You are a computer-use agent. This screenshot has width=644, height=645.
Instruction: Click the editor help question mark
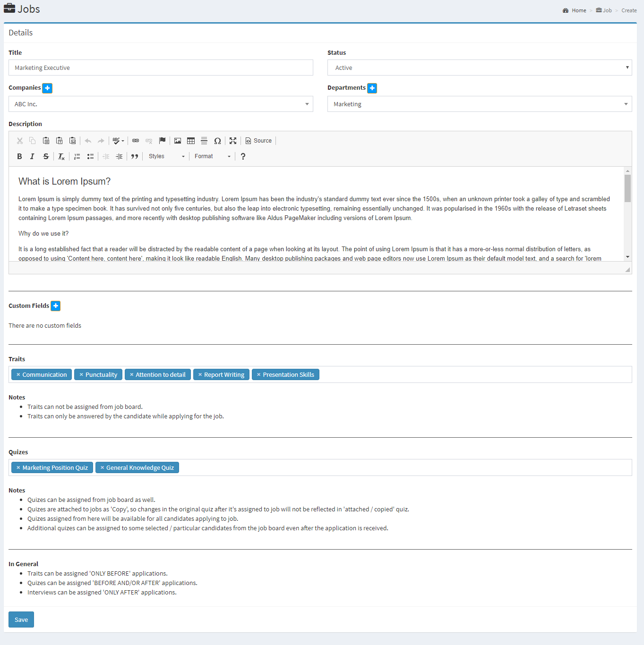point(243,156)
